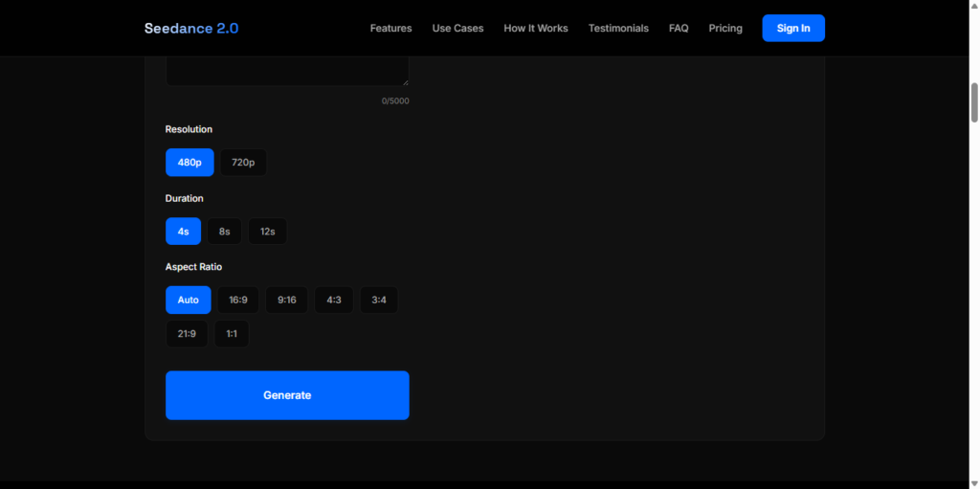Pick the 1:1 square ratio
This screenshot has width=980, height=489.
(232, 334)
